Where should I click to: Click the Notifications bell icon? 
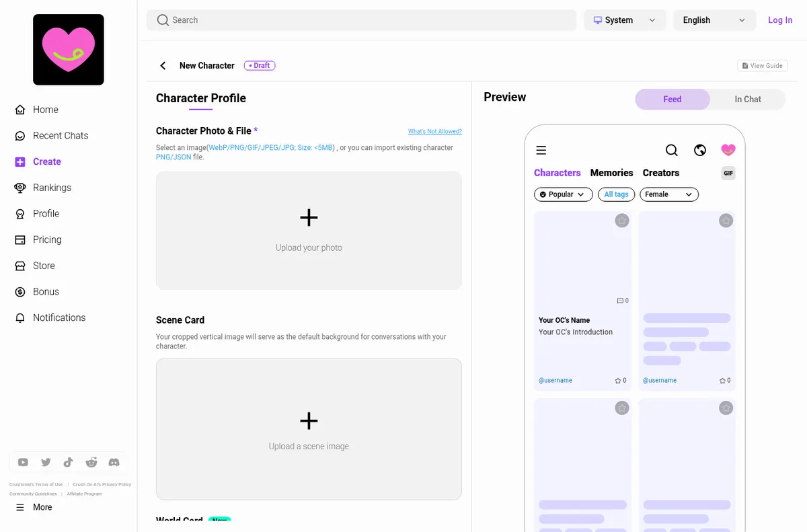pyautogui.click(x=20, y=317)
